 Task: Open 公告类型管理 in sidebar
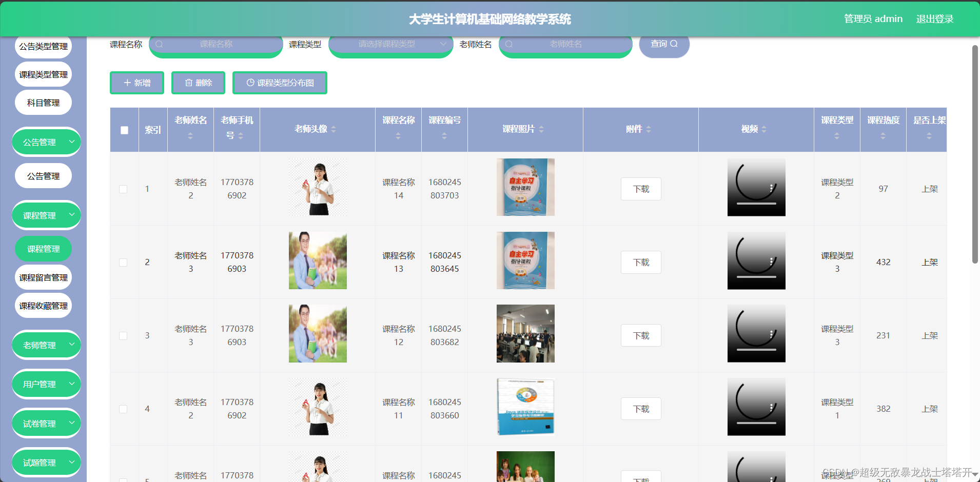tap(43, 46)
